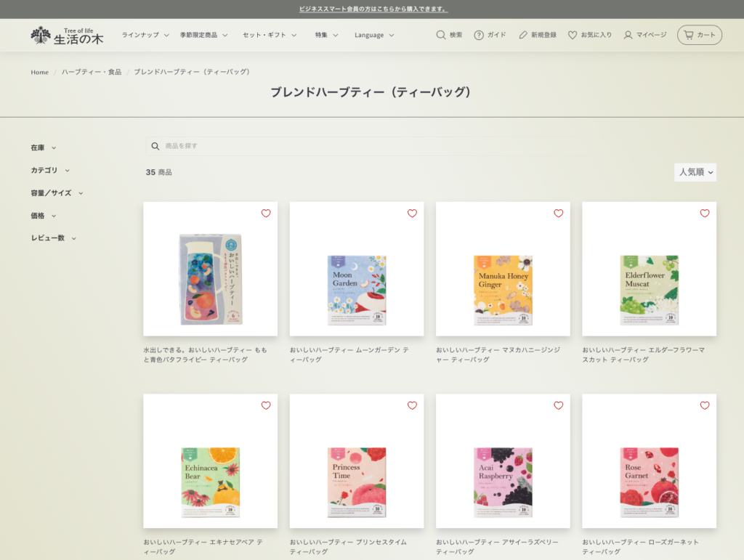
Task: Click the ビジネススマート会員 banner link
Action: (373, 9)
